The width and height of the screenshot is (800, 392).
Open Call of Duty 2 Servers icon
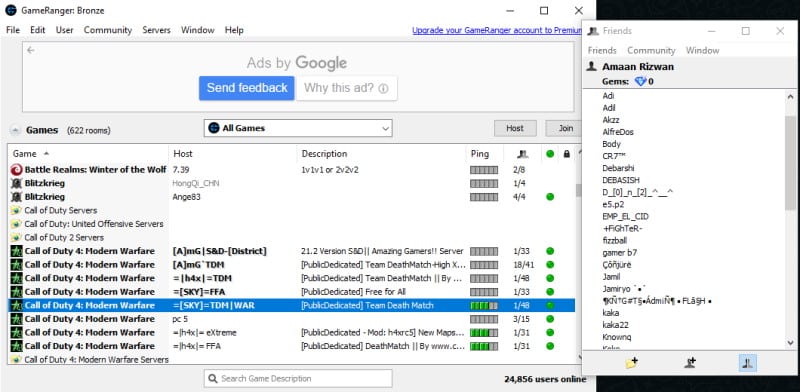click(16, 237)
